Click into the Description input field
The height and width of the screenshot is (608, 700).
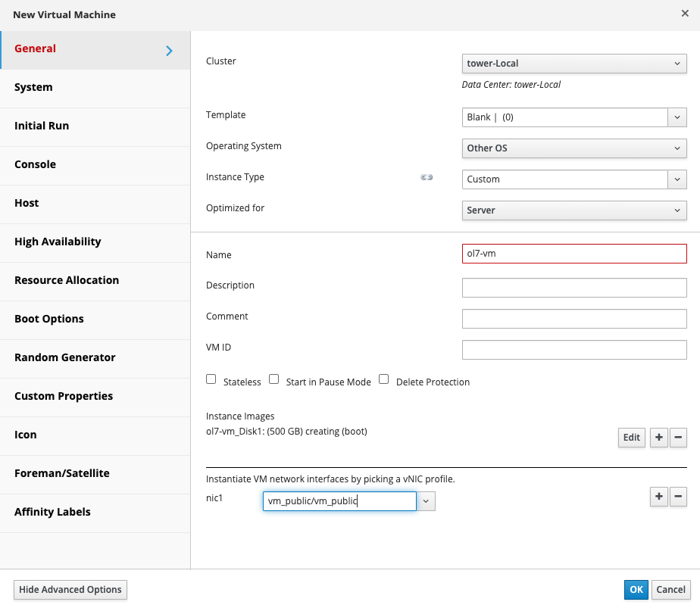[x=574, y=288]
